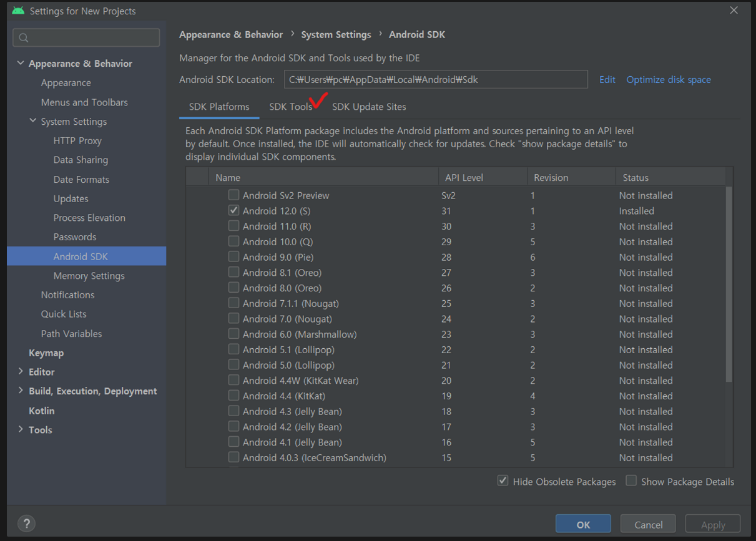Select the Android 8.1 (Oreo) checkbox

point(233,271)
